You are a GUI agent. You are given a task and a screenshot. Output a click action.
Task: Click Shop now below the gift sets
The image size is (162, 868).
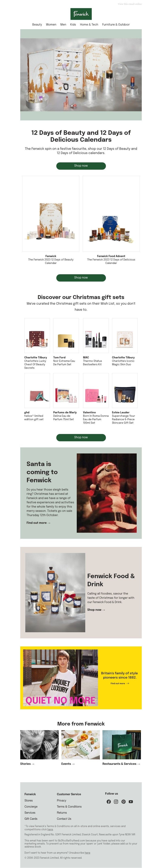(81, 437)
